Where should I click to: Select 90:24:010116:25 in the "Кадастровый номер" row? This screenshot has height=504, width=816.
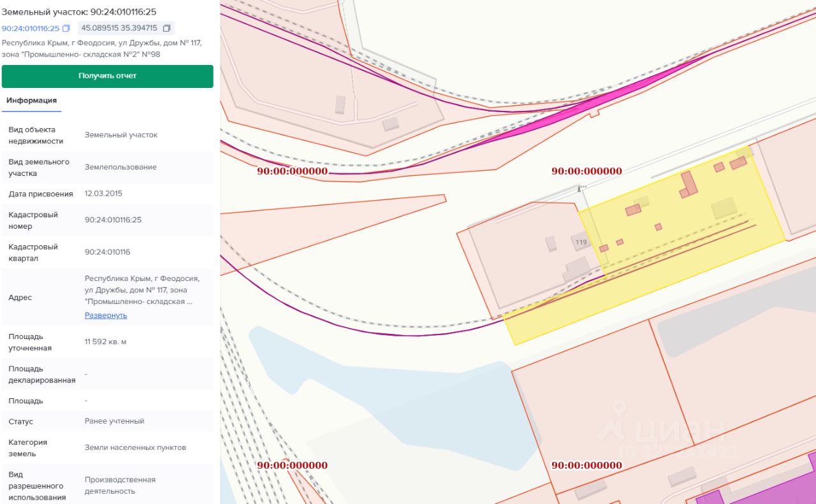[113, 220]
